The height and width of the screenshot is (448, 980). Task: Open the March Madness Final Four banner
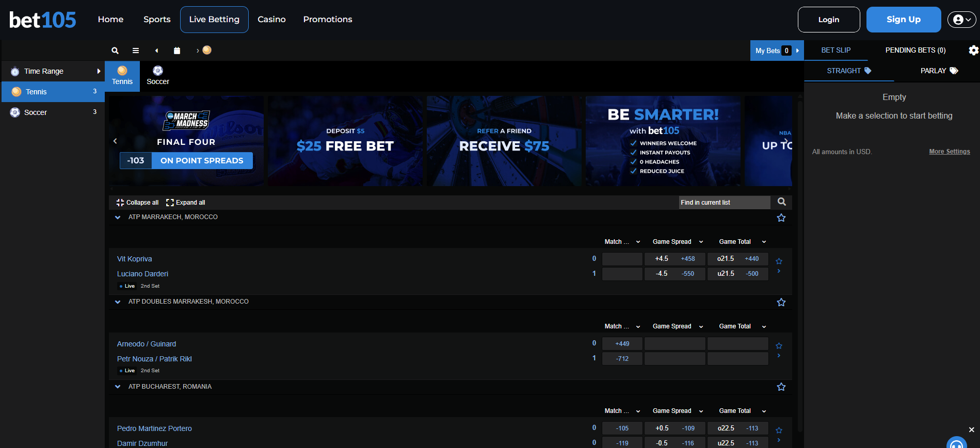pyautogui.click(x=186, y=141)
